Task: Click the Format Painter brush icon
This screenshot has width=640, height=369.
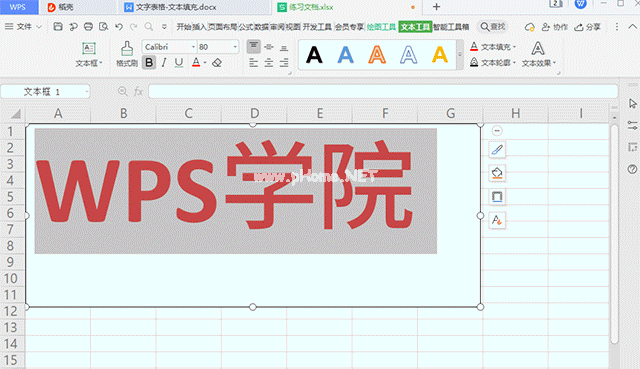Action: tap(127, 49)
